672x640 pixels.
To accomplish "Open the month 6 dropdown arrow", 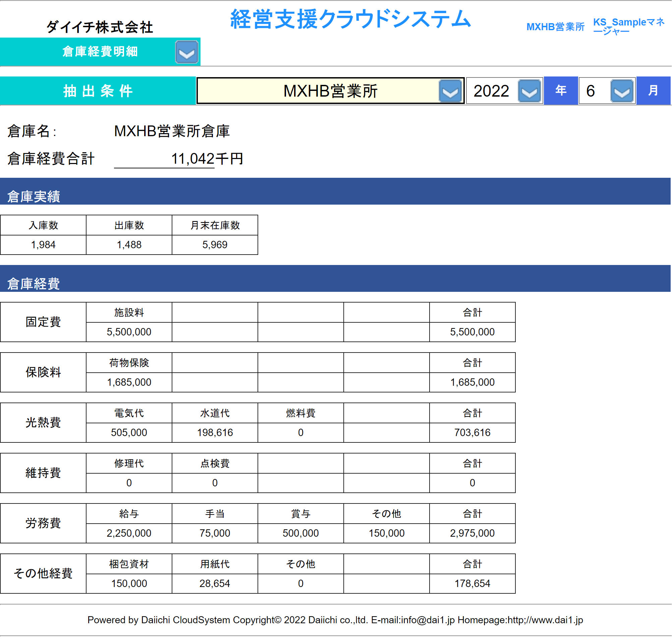I will (622, 91).
